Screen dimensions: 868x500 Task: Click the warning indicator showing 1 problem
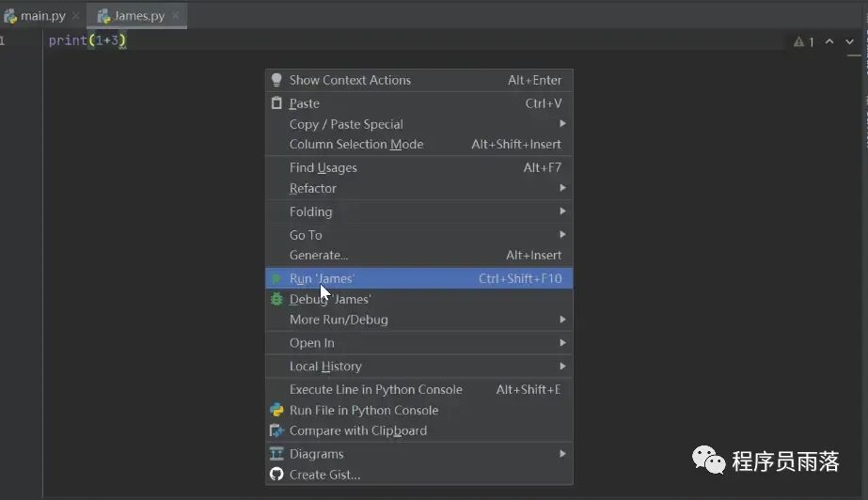(x=804, y=41)
